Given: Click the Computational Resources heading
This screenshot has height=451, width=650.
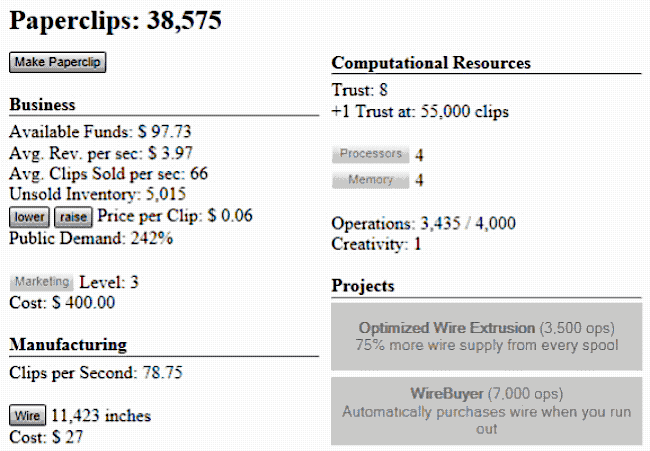Looking at the screenshot, I should [x=431, y=63].
